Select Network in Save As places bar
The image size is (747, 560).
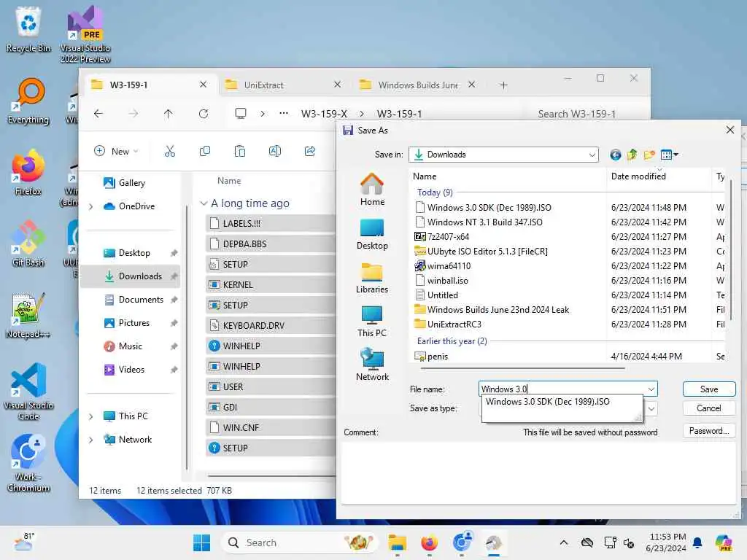tap(372, 365)
